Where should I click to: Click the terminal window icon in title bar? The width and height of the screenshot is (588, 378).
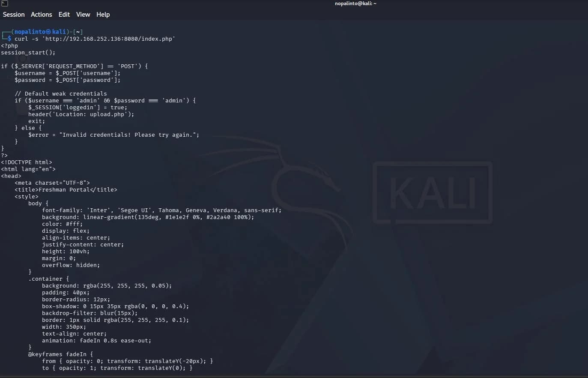(5, 3)
